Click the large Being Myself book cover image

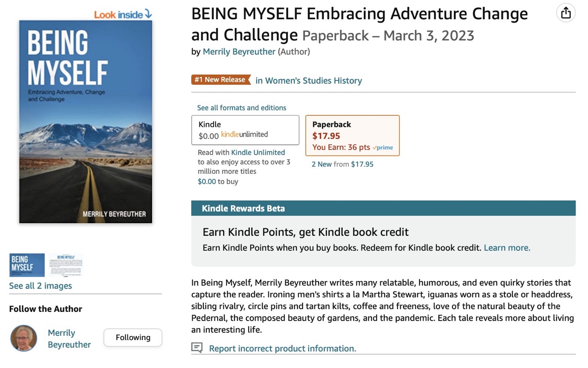(85, 122)
